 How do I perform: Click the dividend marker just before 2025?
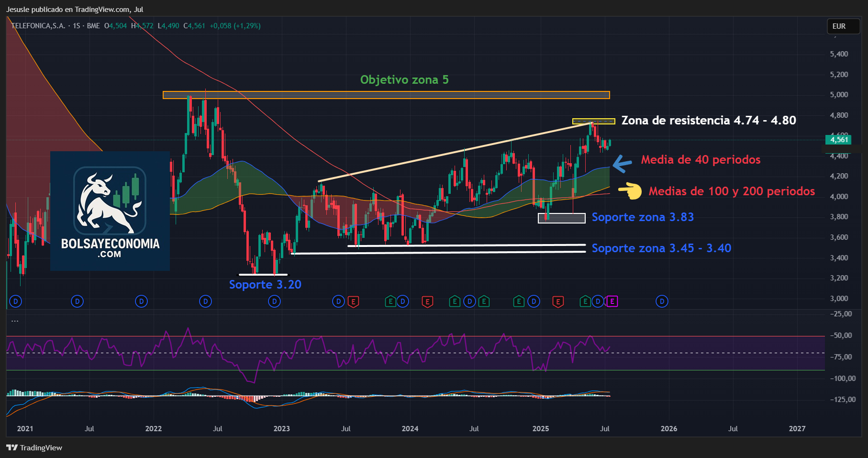point(534,302)
